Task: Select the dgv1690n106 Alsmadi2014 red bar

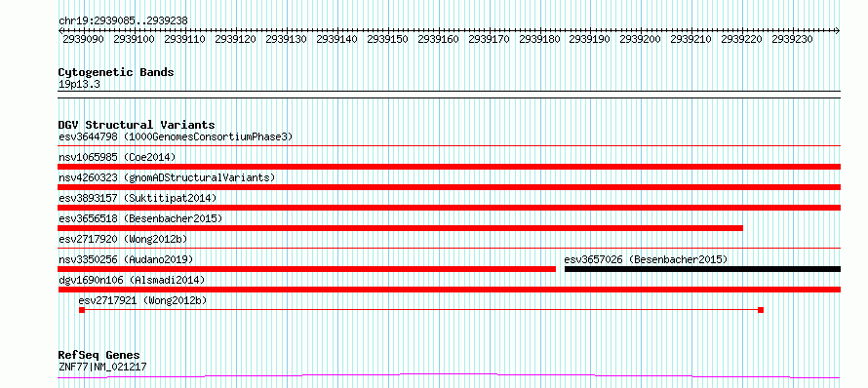Action: 449,290
